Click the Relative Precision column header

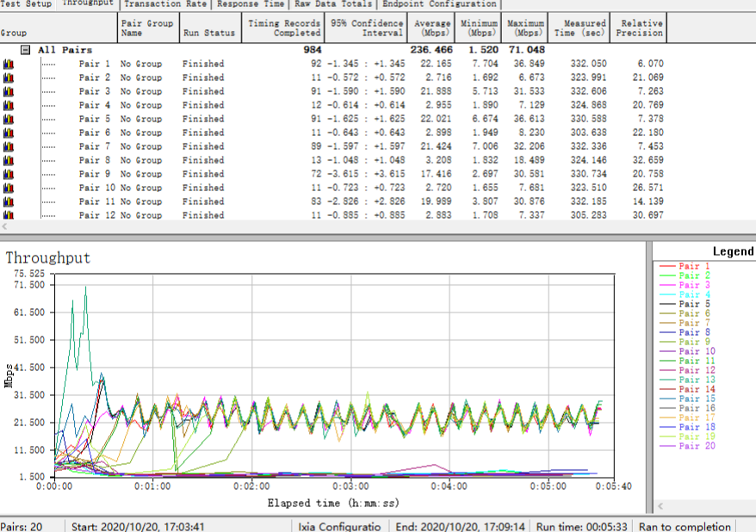point(641,28)
